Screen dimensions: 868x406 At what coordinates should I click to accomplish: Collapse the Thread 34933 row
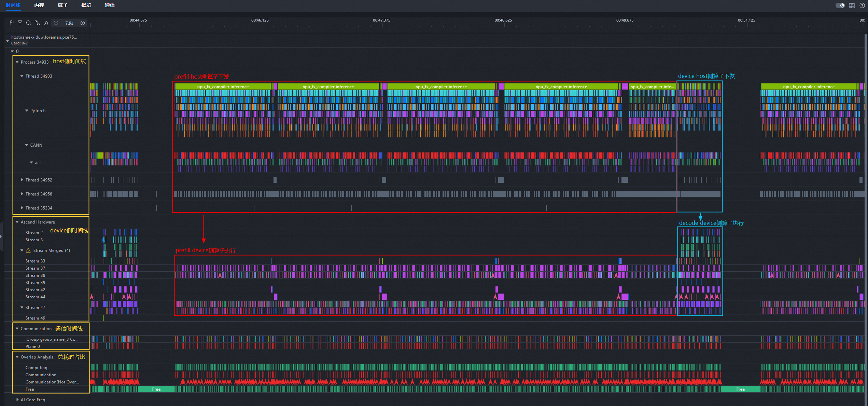pos(22,76)
